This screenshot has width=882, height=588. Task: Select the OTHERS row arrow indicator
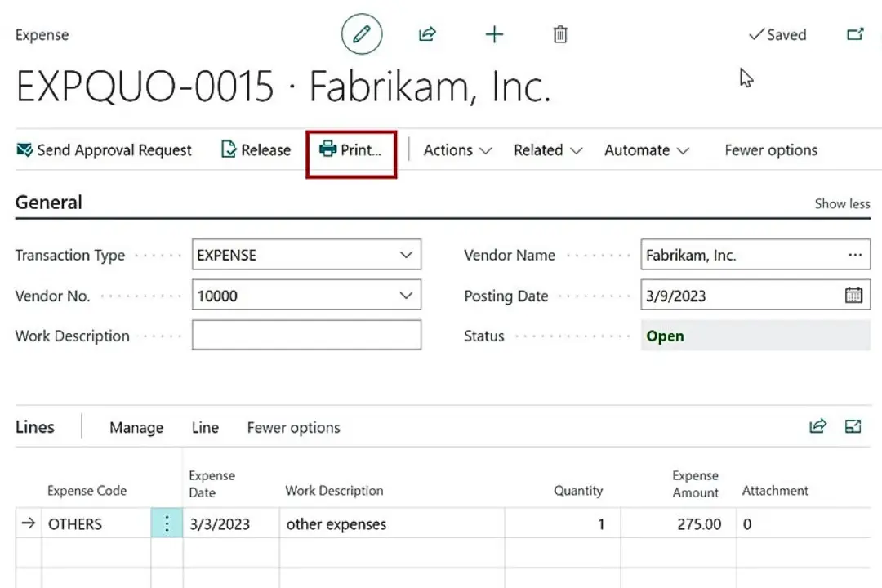28,523
